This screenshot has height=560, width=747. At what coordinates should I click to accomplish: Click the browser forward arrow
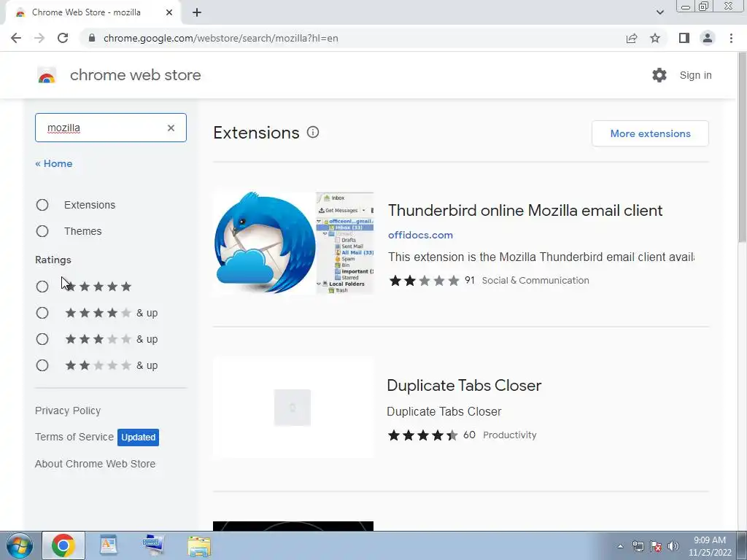[39, 38]
